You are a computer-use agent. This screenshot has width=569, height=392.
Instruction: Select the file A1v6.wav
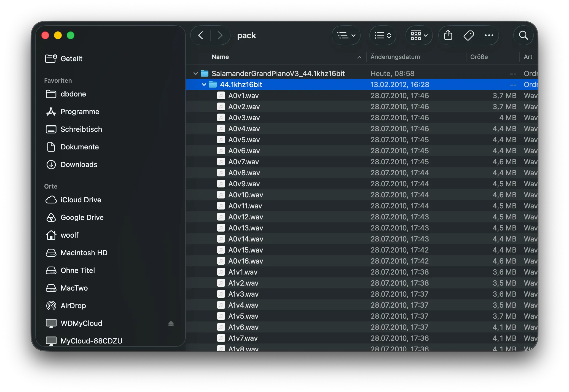point(362,327)
